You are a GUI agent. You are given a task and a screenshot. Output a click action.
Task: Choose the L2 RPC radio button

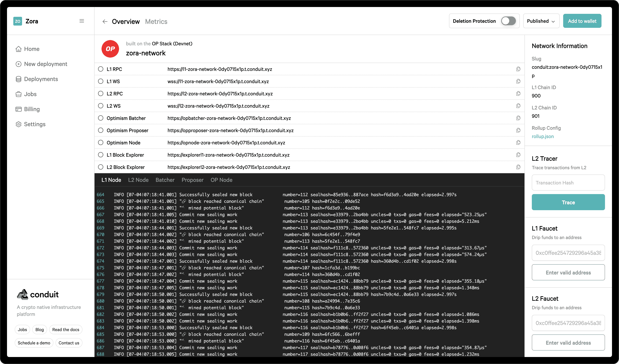coord(101,94)
